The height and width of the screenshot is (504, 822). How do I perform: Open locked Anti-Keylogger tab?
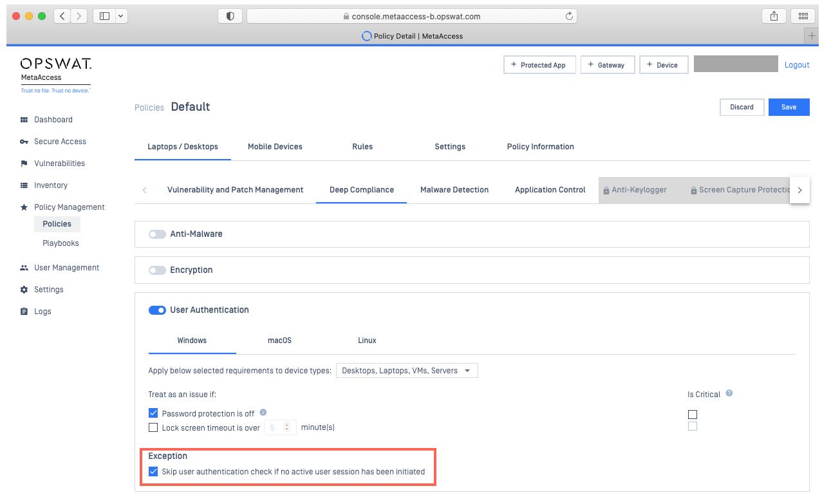[635, 190]
